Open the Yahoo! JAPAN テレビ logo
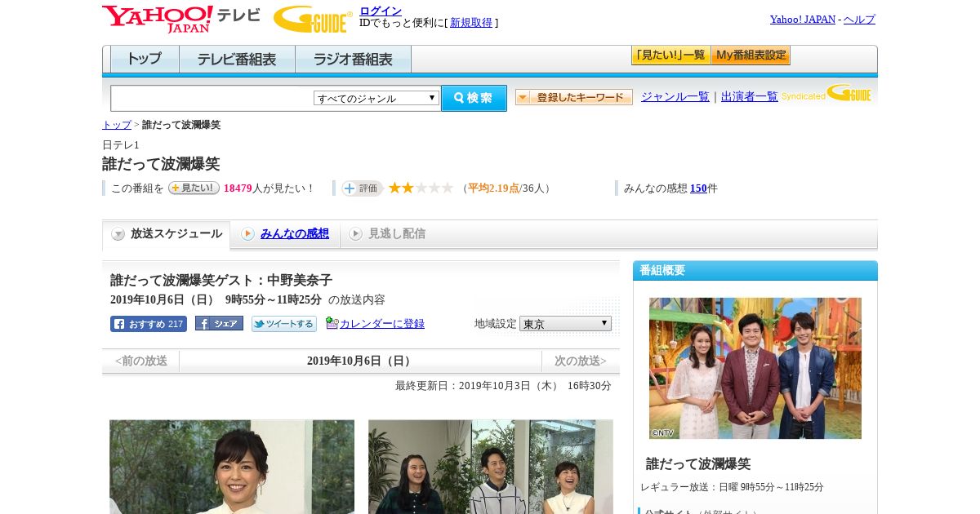Image resolution: width=980 pixels, height=514 pixels. pyautogui.click(x=181, y=19)
